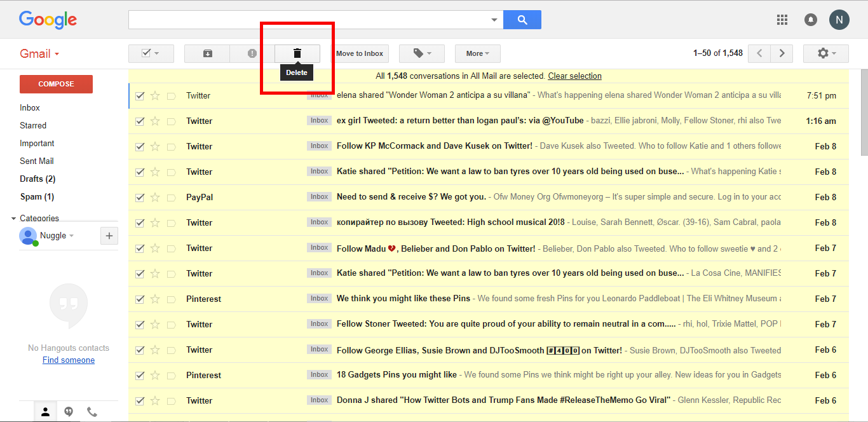The image size is (868, 422).
Task: Click the 7:51 pm timestamp
Action: tap(822, 95)
